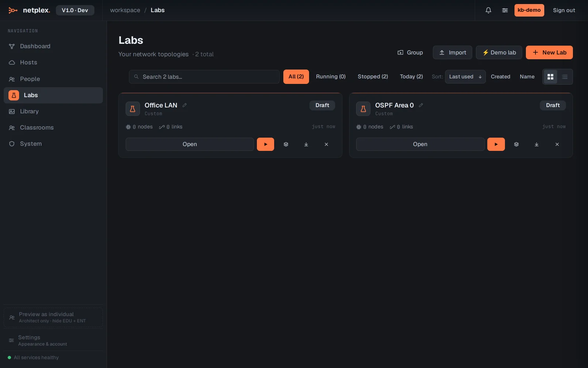Open Settings Appearance & account
The width and height of the screenshot is (588, 368).
[53, 340]
